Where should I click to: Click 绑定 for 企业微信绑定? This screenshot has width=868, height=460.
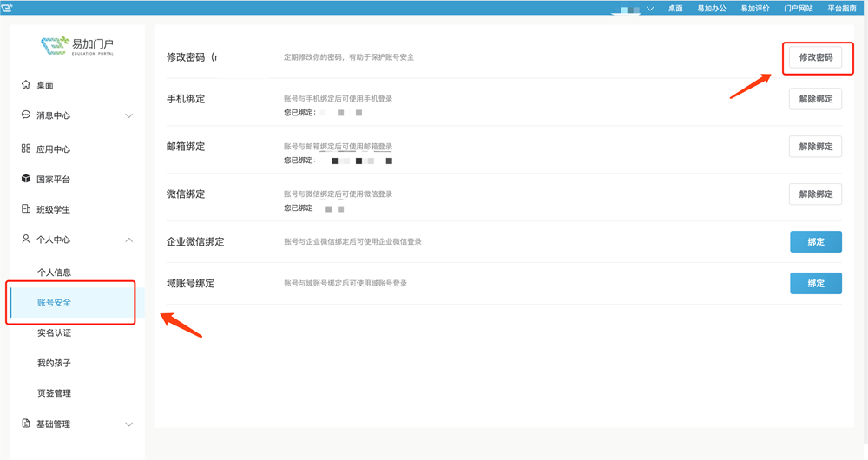pyautogui.click(x=815, y=242)
